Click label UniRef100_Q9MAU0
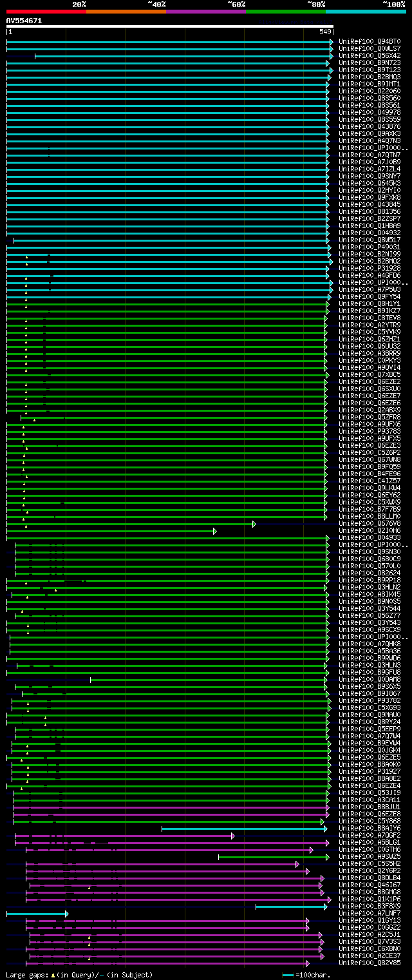The image size is (412, 980). tap(370, 715)
